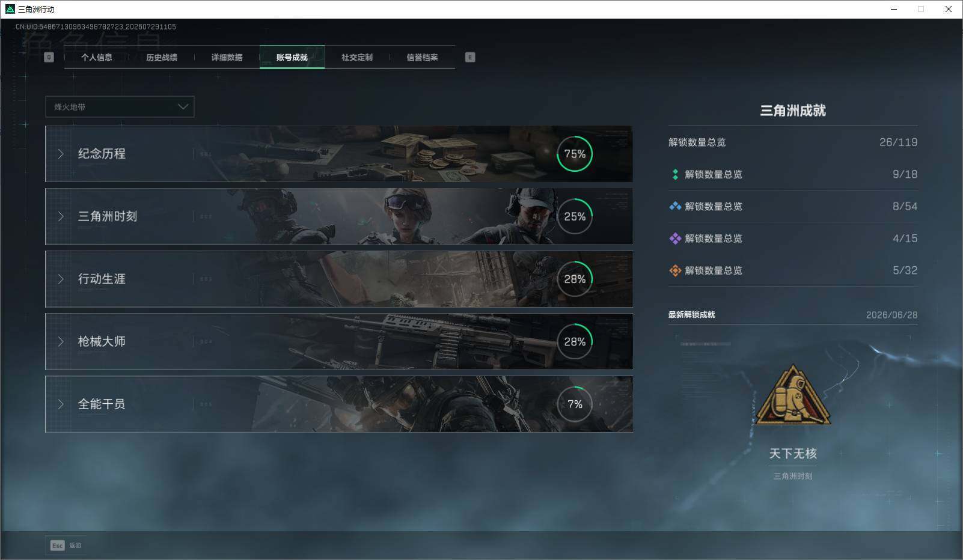This screenshot has height=560, width=963.
Task: Minimize the 三角洲行动 window
Action: click(894, 9)
